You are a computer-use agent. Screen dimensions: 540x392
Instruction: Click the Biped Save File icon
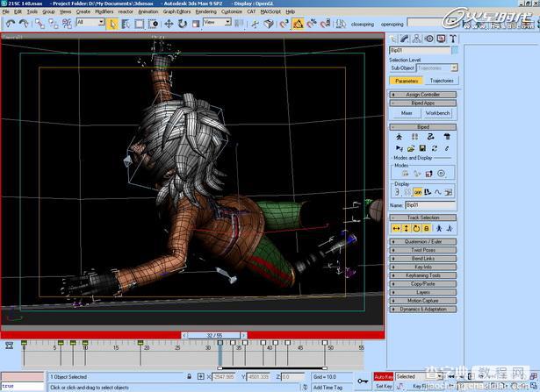[x=422, y=148]
